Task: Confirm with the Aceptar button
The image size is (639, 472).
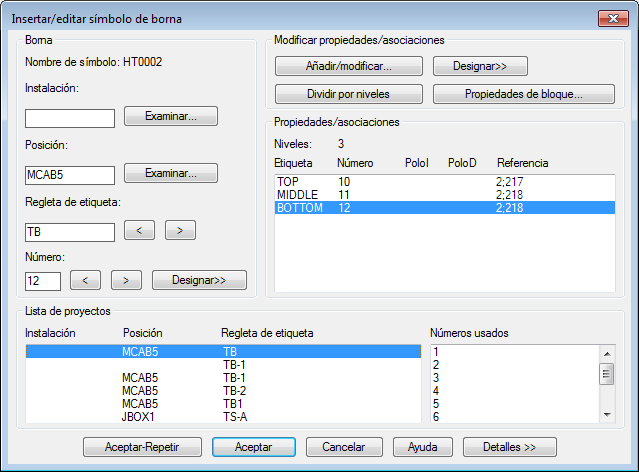Action: 254,447
